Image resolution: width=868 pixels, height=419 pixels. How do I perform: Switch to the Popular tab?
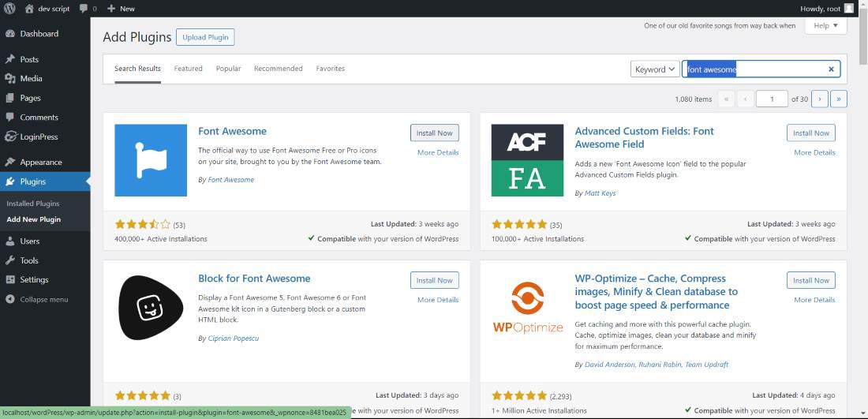tap(228, 69)
